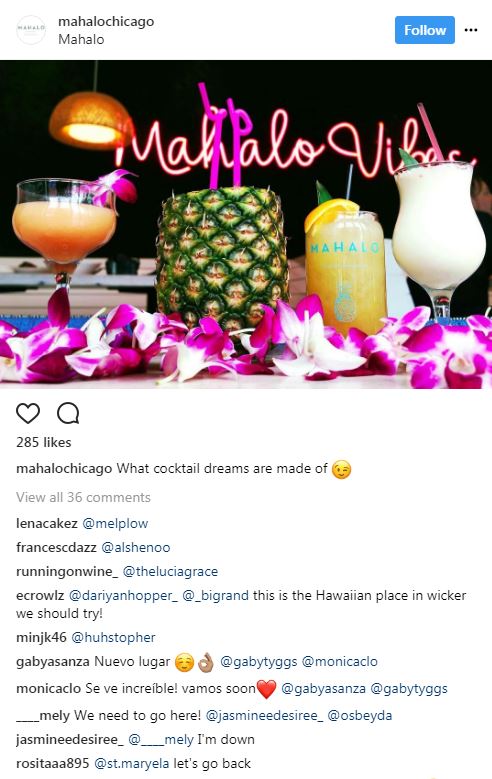Open the @st.maryela mention

tap(132, 763)
